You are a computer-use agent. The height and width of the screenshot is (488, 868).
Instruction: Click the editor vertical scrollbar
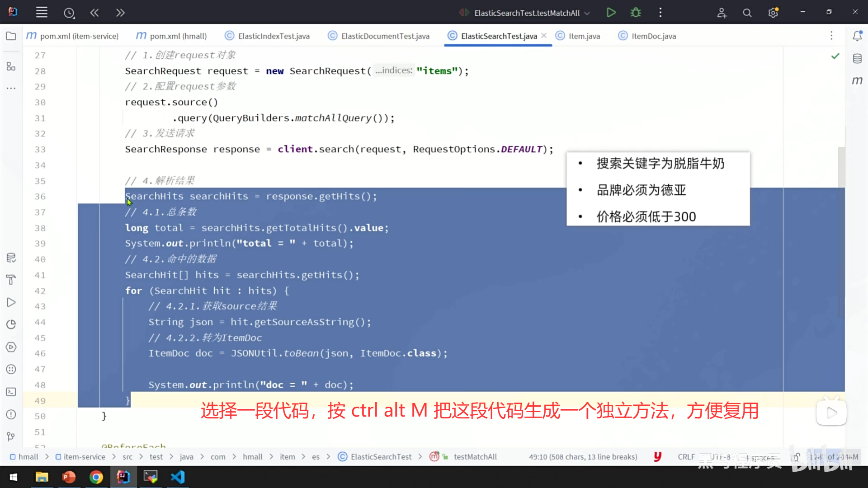(x=841, y=167)
